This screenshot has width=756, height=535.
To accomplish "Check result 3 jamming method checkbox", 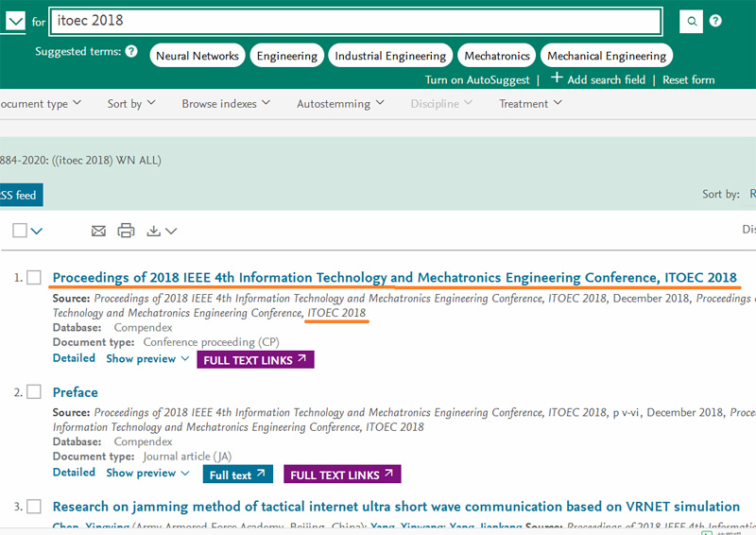I will (x=34, y=507).
